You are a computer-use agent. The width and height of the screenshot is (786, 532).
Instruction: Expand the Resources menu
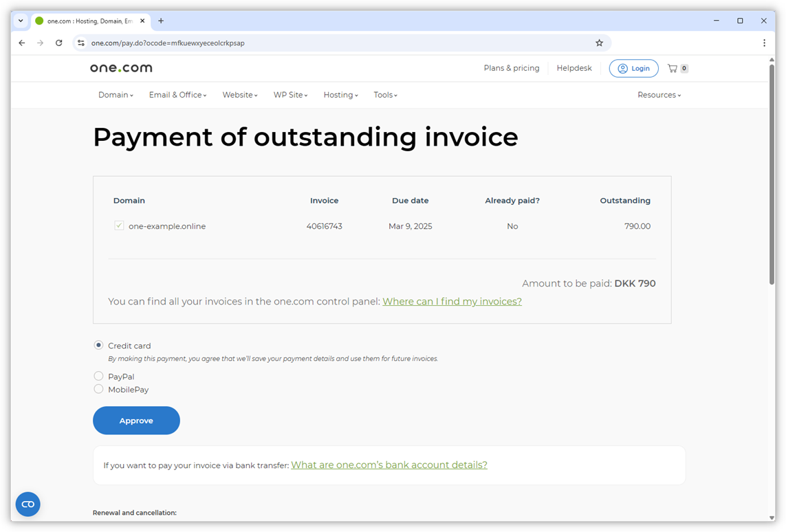pos(657,95)
